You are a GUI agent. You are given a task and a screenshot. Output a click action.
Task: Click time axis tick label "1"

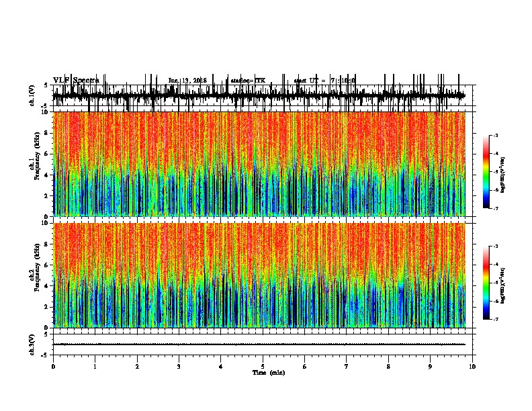tap(95, 367)
